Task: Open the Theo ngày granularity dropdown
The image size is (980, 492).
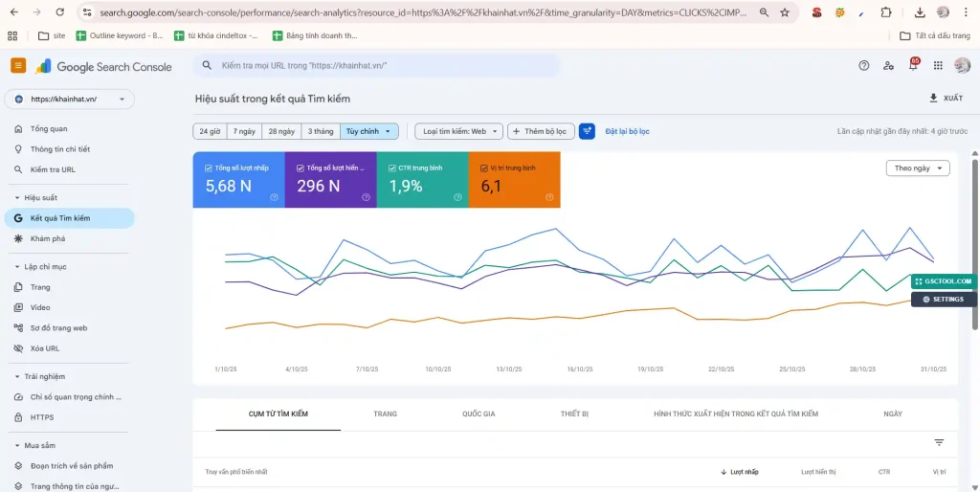Action: pyautogui.click(x=918, y=168)
